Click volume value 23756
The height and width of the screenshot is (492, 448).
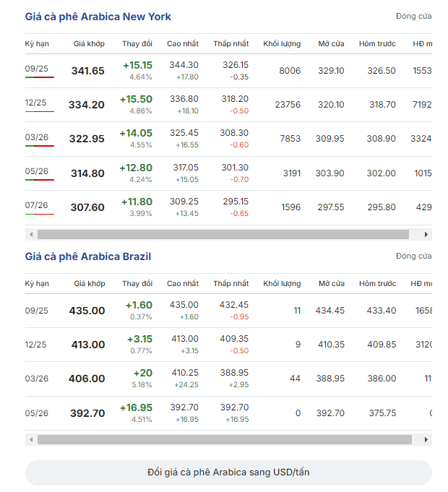(288, 105)
